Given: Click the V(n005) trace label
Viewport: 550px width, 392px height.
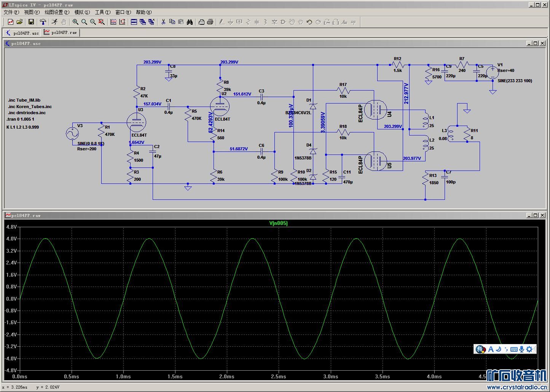Looking at the screenshot, I should [x=279, y=223].
